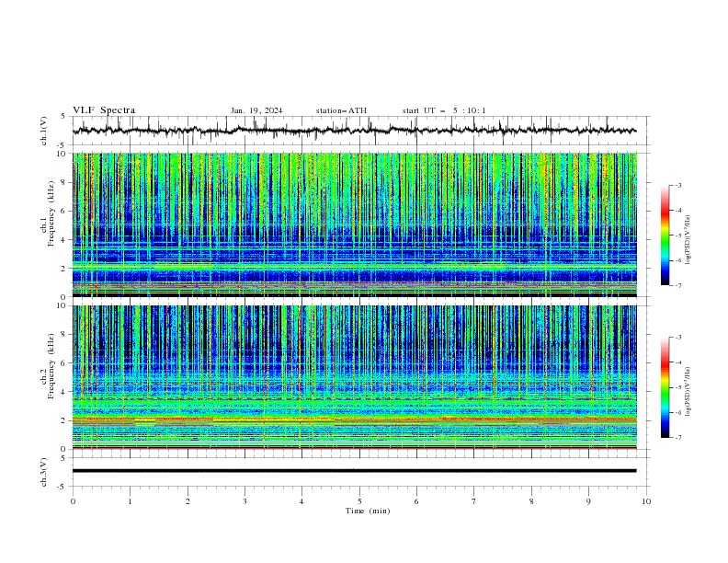Screen dimensions: 728x563
Task: Click the "VLF Spectra" title text
Action: (x=104, y=110)
